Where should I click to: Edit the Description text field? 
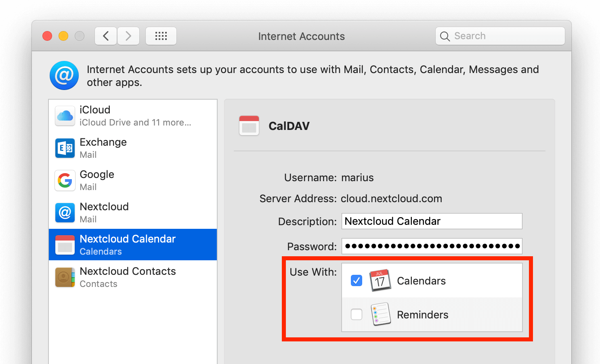tap(432, 221)
